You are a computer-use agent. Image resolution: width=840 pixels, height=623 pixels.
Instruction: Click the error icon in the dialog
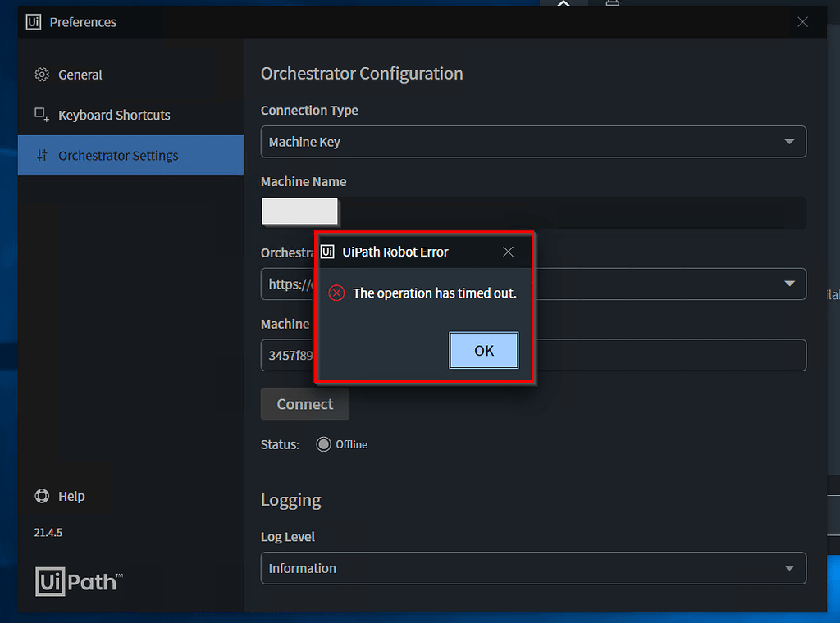click(x=336, y=293)
